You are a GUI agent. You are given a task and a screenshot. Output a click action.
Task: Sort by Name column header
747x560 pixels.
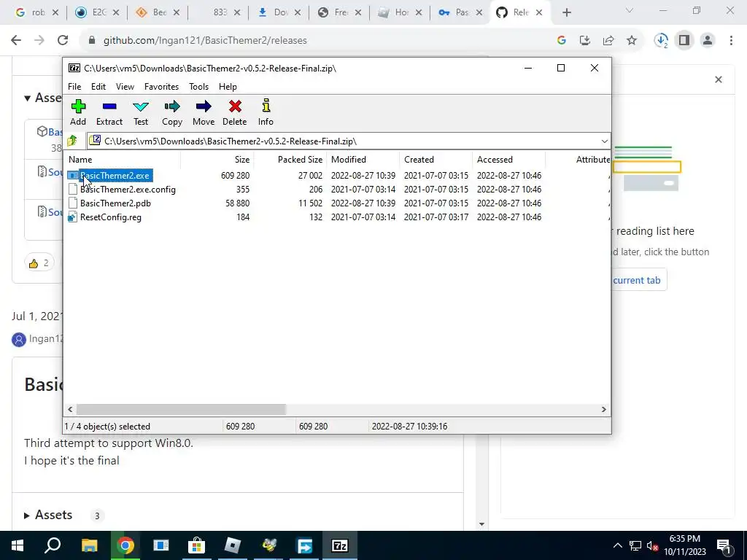coord(123,160)
